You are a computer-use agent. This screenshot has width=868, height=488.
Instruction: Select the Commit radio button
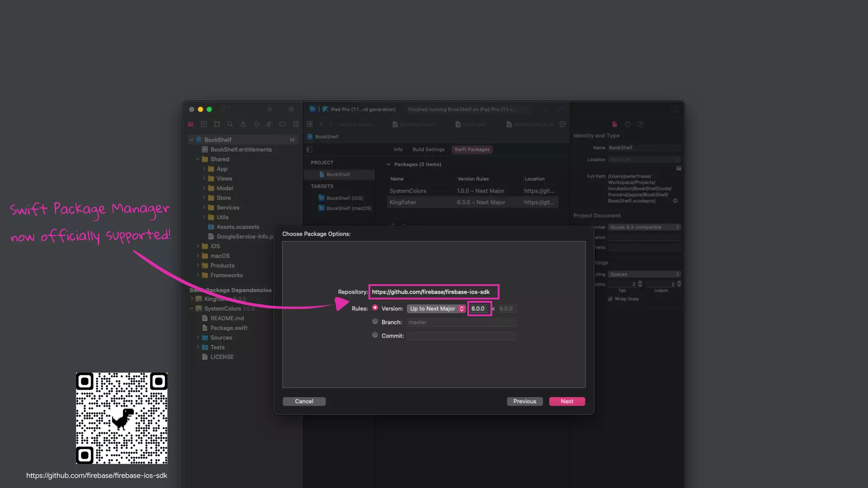click(x=375, y=335)
